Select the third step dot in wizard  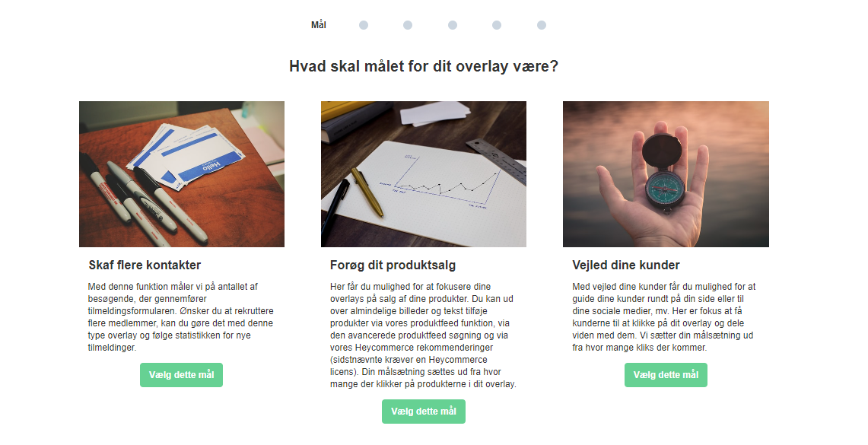tap(408, 25)
